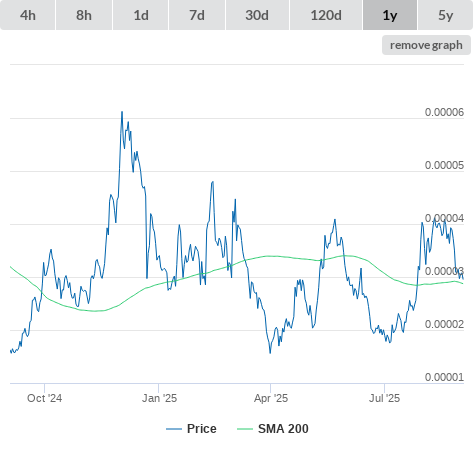Switch to the 8h time range

point(84,15)
